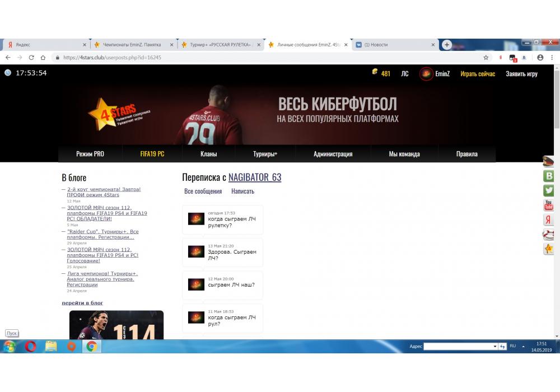The height and width of the screenshot is (392, 560).
Task: Open the Twitter link in the side panel
Action: click(x=549, y=190)
